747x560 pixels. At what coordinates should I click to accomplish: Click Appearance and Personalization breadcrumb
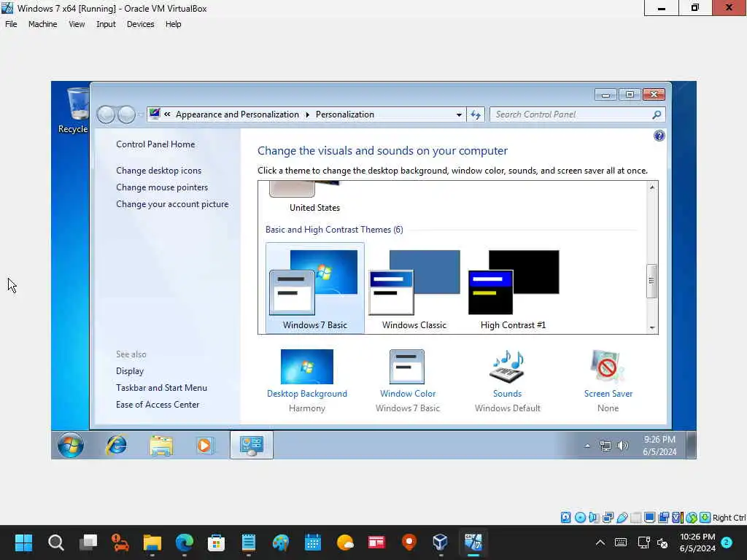tap(237, 114)
